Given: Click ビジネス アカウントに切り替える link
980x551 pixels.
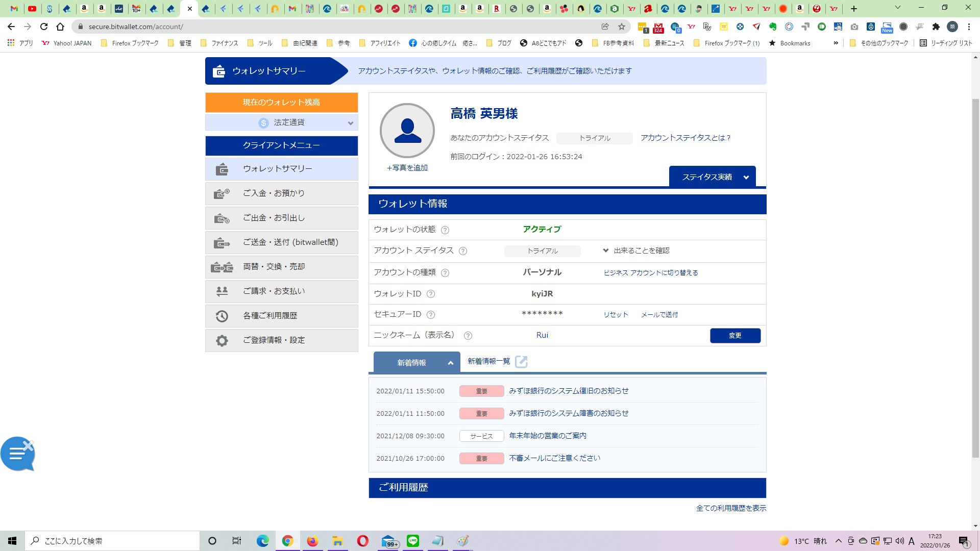Looking at the screenshot, I should [651, 273].
